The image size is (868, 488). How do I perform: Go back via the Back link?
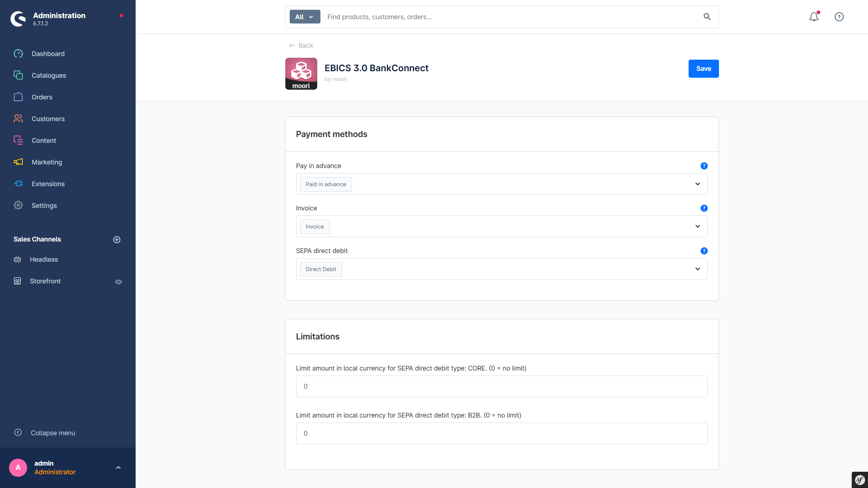(x=301, y=46)
